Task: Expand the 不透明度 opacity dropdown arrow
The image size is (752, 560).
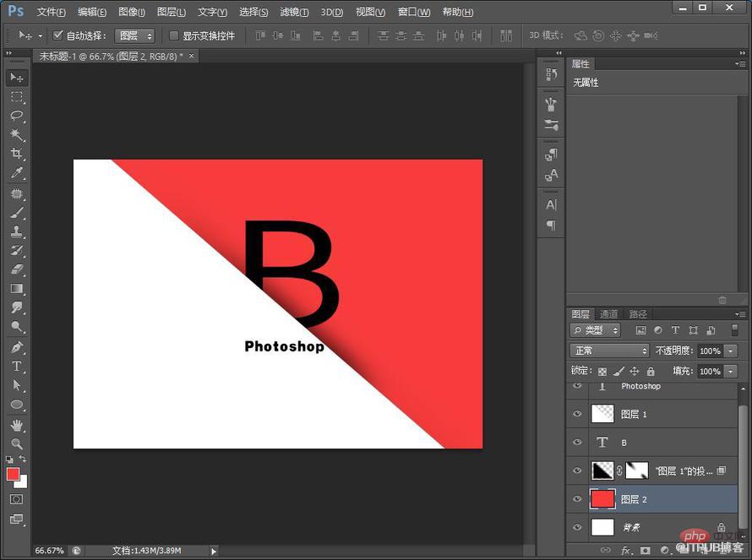Action: (730, 351)
